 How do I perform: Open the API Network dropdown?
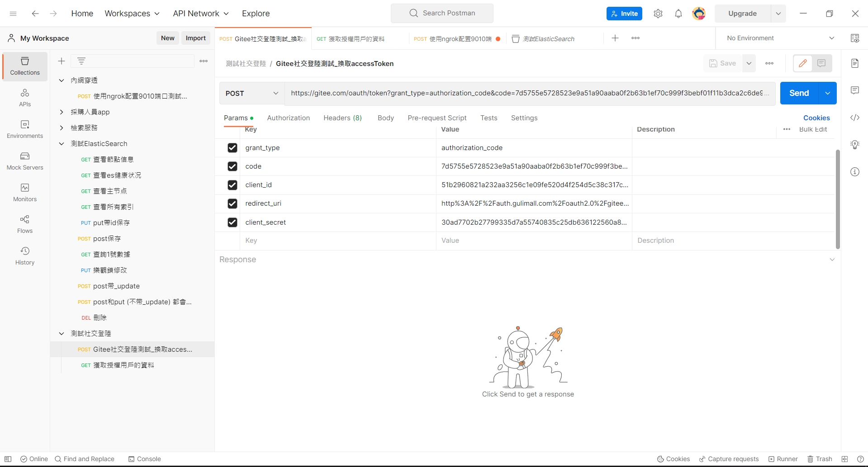pyautogui.click(x=201, y=14)
